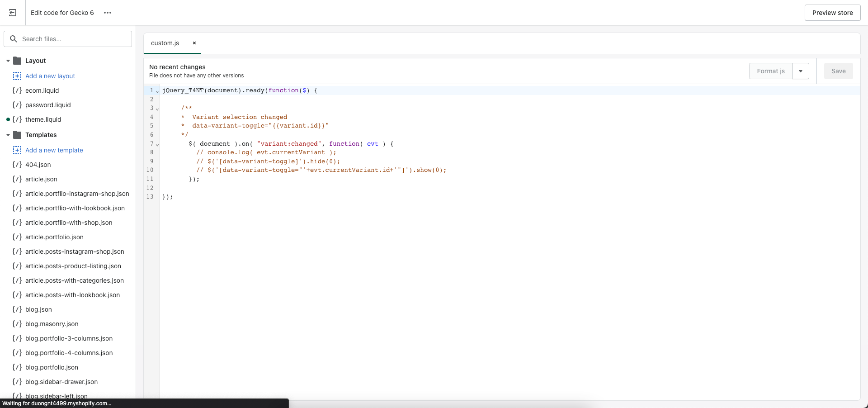868x408 pixels.
Task: Click file icon beside blog.portfolio.json
Action: (x=17, y=367)
